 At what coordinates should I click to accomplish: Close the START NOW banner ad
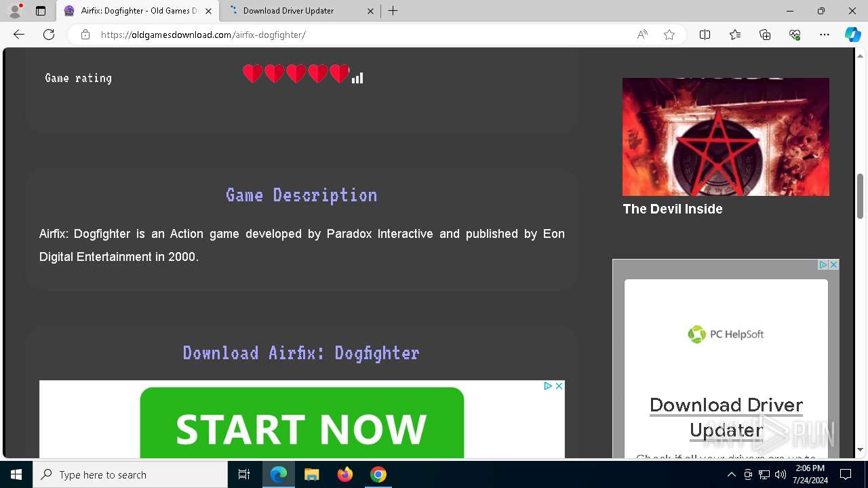(559, 386)
